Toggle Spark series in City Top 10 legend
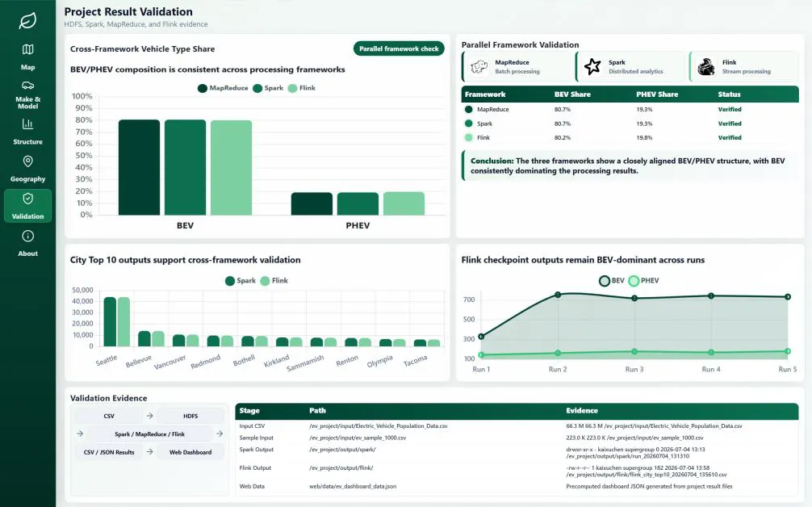The height and width of the screenshot is (507, 812). [x=241, y=281]
